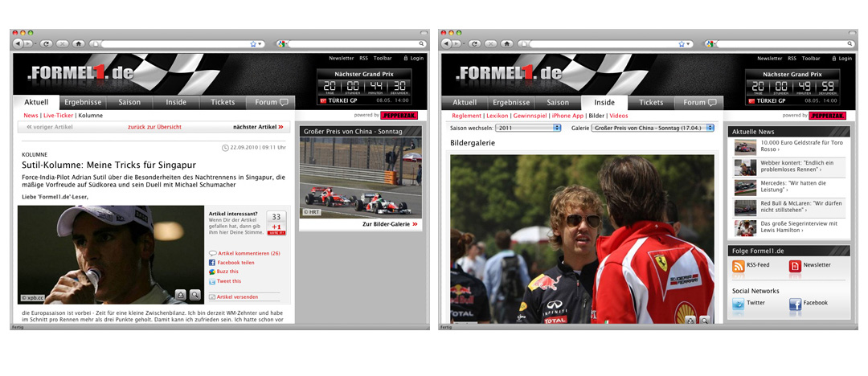Click nächster Artikel link

(x=258, y=127)
